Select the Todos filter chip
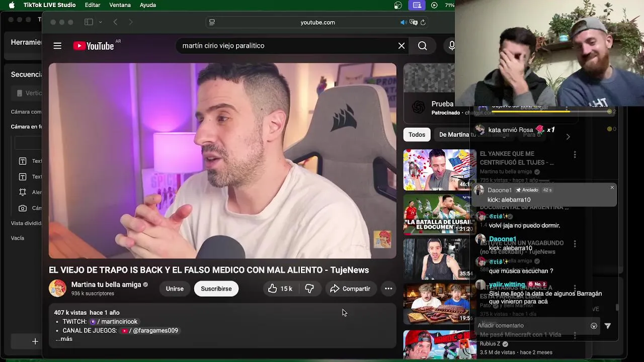 click(417, 135)
